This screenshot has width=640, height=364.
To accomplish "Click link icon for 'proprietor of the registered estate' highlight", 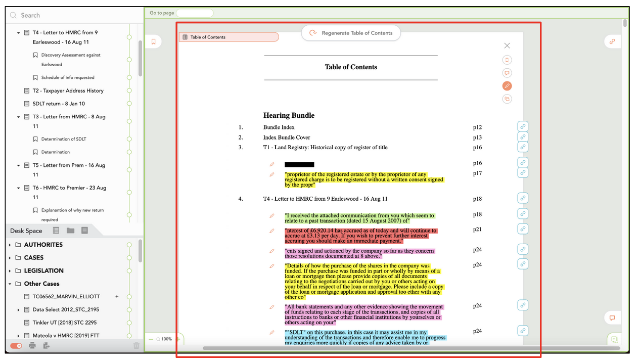I will pyautogui.click(x=523, y=172).
